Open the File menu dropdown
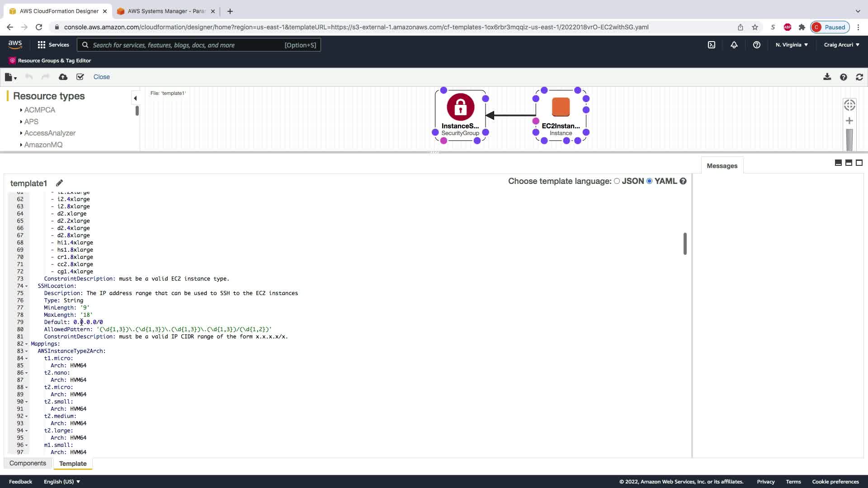The image size is (868, 488). click(10, 77)
